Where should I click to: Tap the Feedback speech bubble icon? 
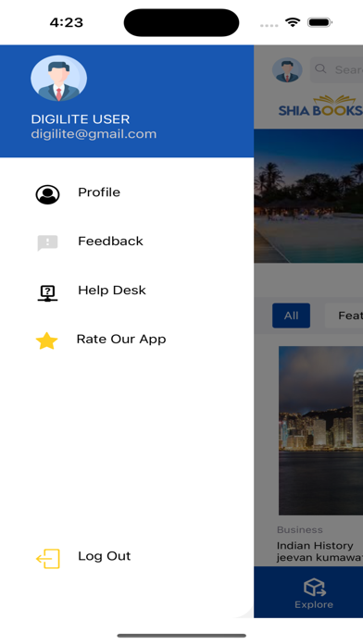coord(47,242)
